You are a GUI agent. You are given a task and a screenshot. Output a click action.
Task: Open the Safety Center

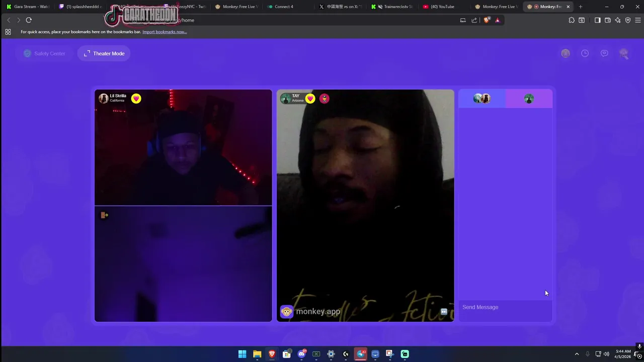pyautogui.click(x=44, y=53)
